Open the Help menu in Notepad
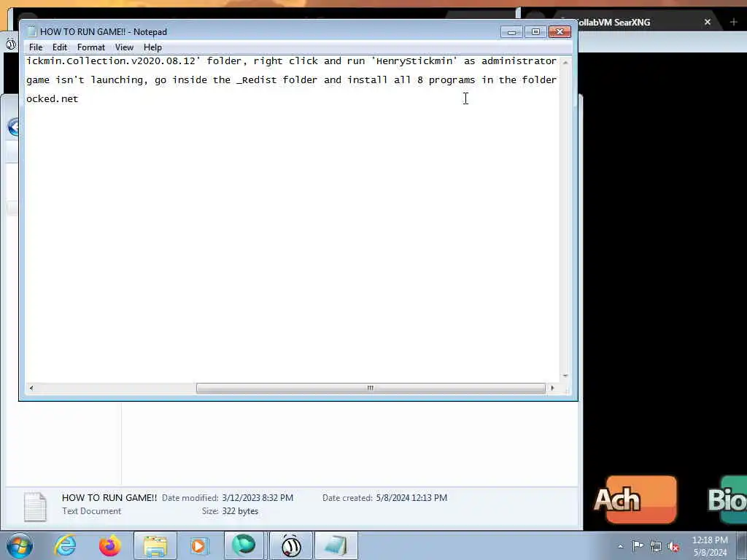 152,47
